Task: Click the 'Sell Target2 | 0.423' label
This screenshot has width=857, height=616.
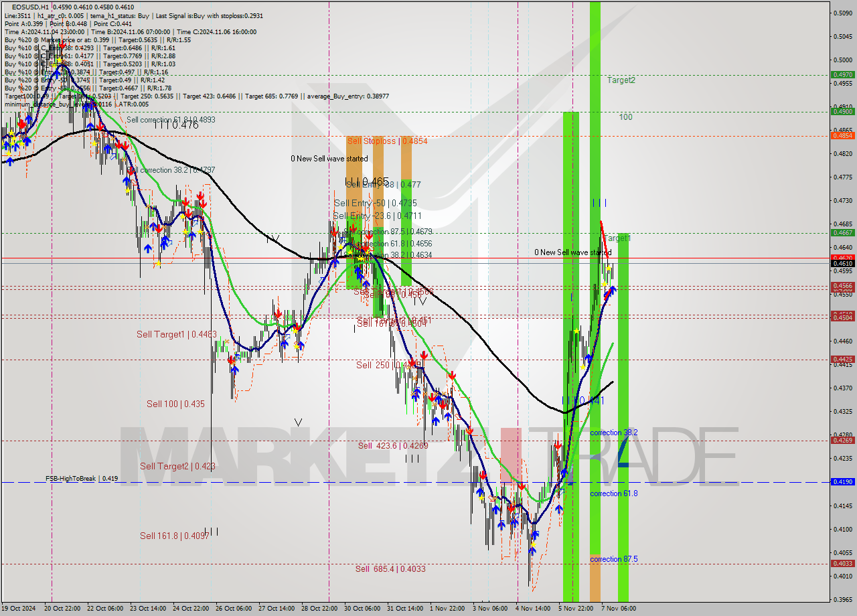Action: pyautogui.click(x=177, y=466)
